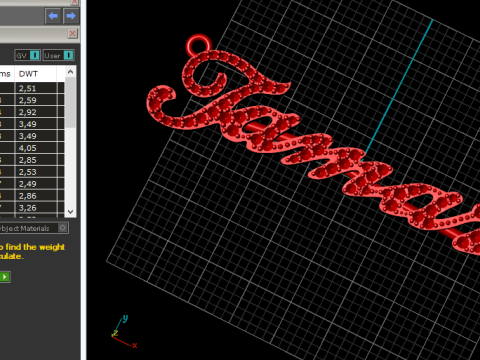Screen dimensions: 480x360
Task: Click the blue back arrow button
Action: tap(53, 16)
